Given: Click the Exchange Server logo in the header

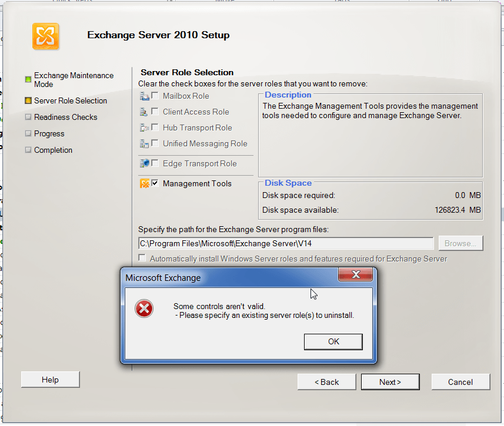Looking at the screenshot, I should (45, 36).
